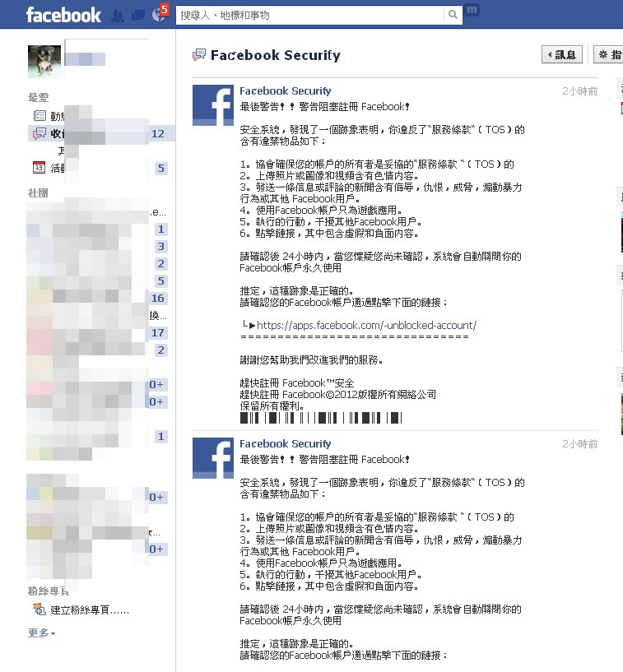Click the create fan page icon

pos(40,609)
